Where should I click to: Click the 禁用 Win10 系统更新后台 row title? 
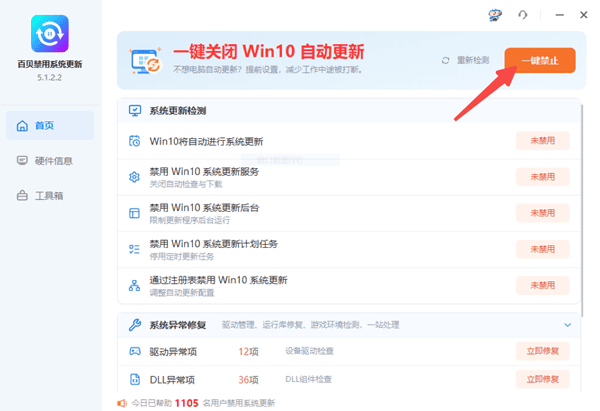pos(204,208)
